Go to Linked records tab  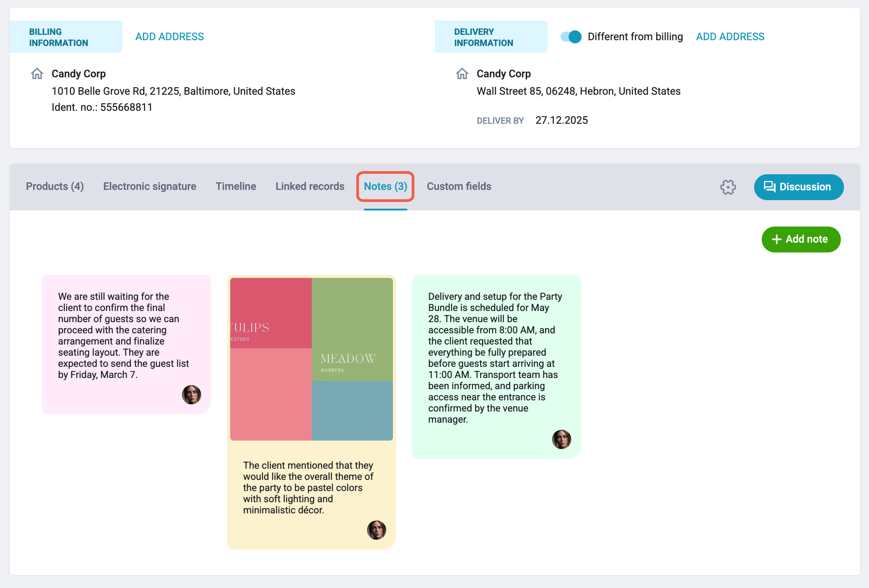[x=310, y=186]
